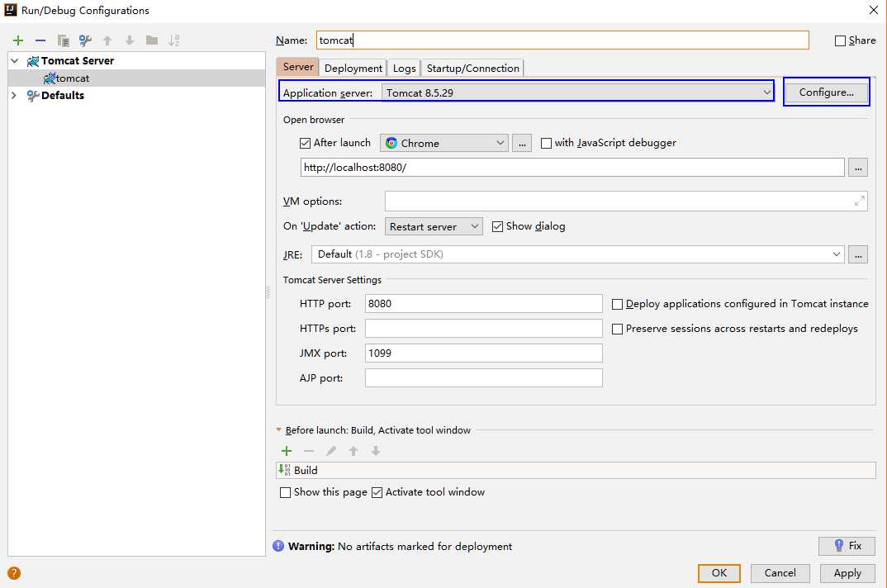
Task: Open Restart server update action dropdown
Action: (x=434, y=226)
